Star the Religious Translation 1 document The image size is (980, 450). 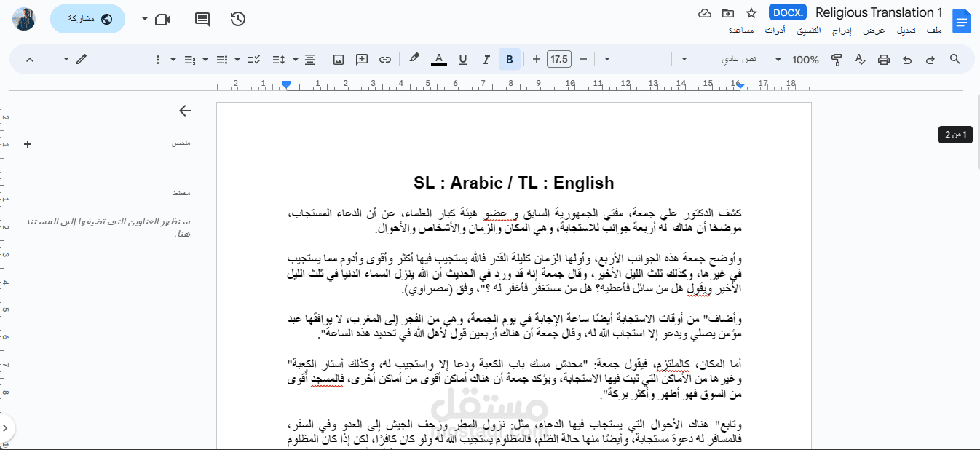751,13
